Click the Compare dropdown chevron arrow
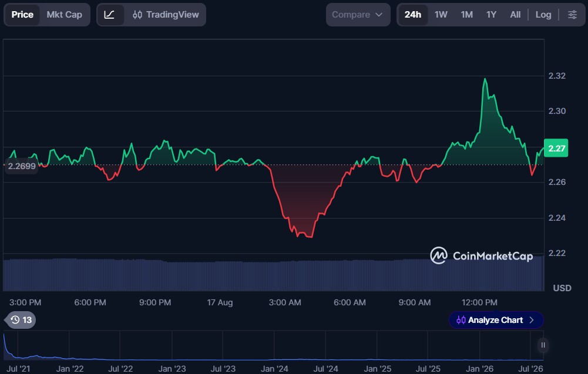 click(379, 15)
